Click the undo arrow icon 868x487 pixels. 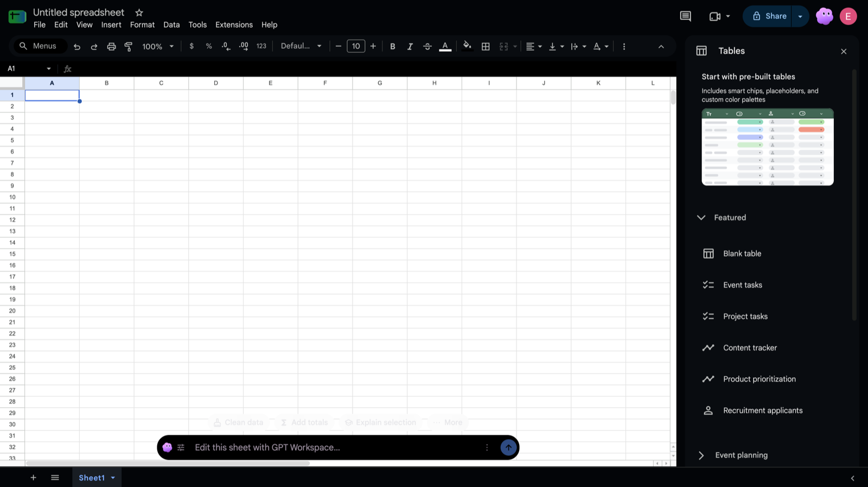click(77, 47)
